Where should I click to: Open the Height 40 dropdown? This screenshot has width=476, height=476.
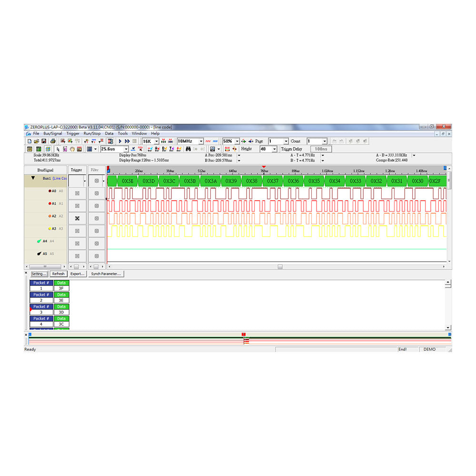(274, 149)
